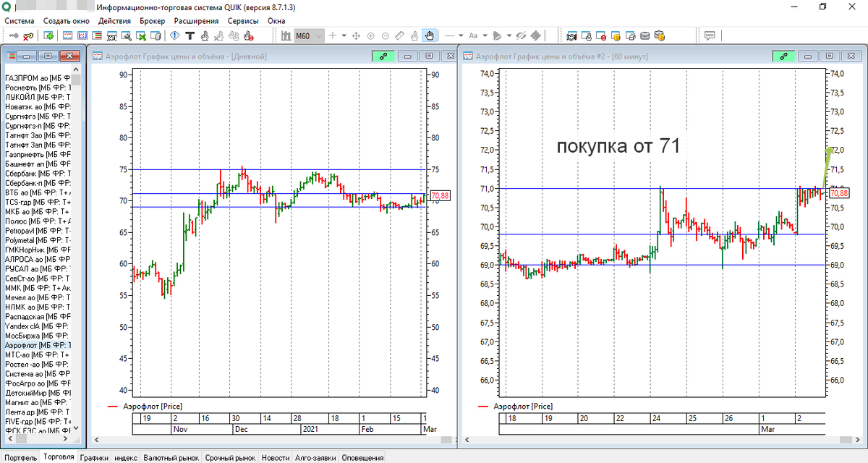
Task: Toggle the green link button on the daily chart
Action: tap(384, 56)
